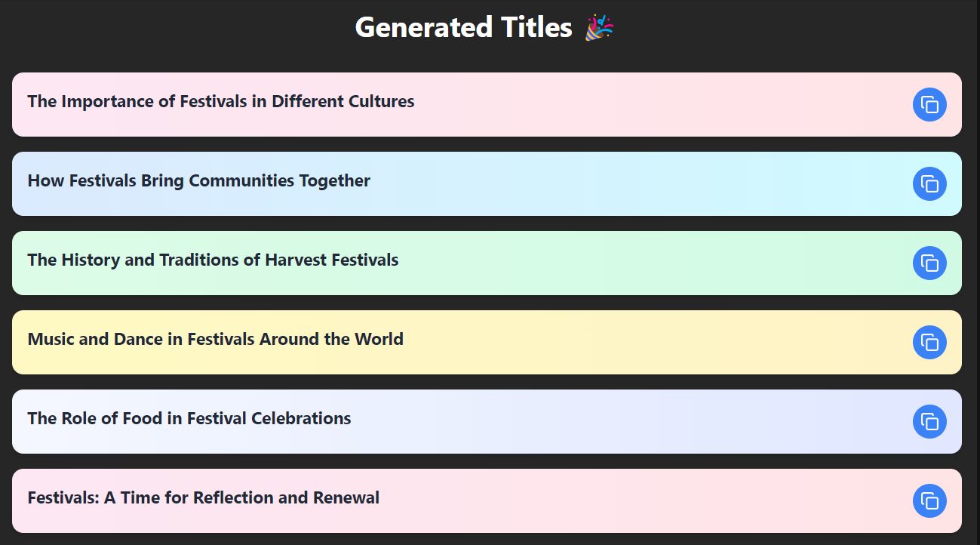The image size is (980, 545).
Task: Copy 'How Festivals Bring Communities Together' title
Action: tap(929, 184)
